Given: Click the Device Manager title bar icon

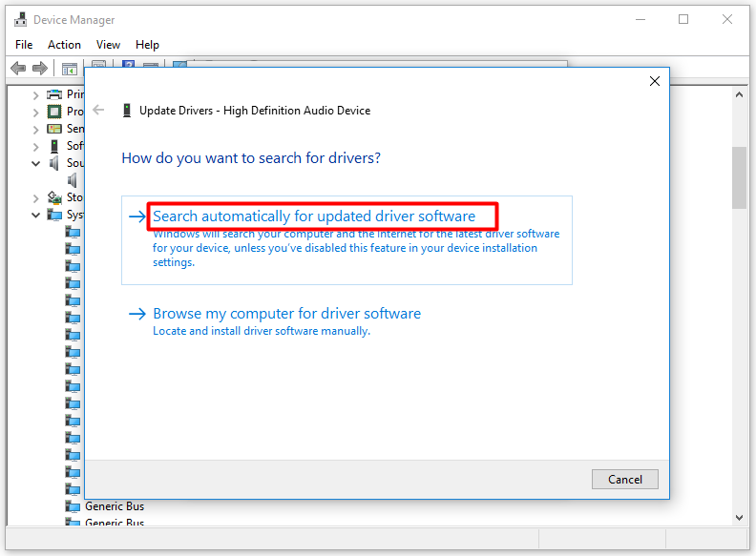Looking at the screenshot, I should [20, 20].
